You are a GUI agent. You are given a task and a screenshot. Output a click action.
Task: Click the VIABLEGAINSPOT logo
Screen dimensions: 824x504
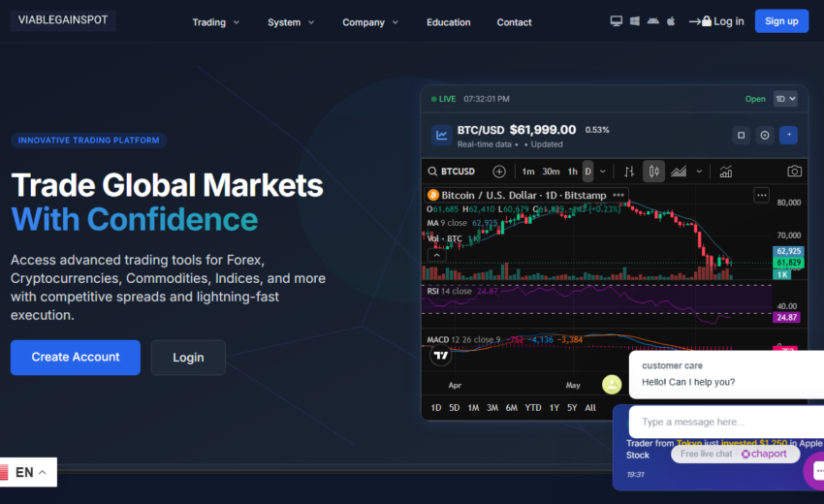[x=63, y=20]
